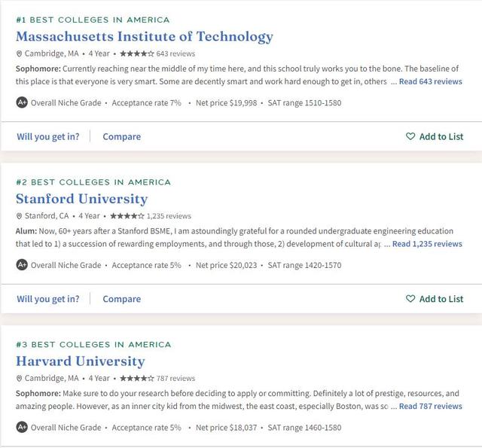This screenshot has width=482, height=448.
Task: Open the Stanford University title link
Action: click(81, 199)
